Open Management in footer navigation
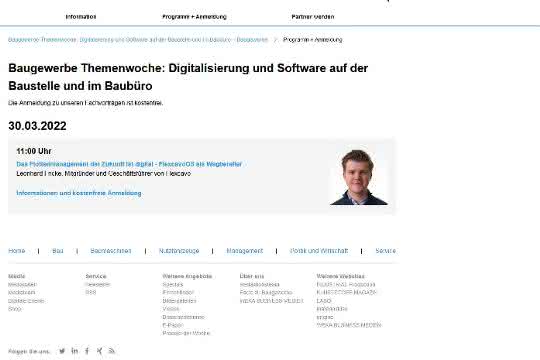The image size is (540, 360). (x=245, y=251)
